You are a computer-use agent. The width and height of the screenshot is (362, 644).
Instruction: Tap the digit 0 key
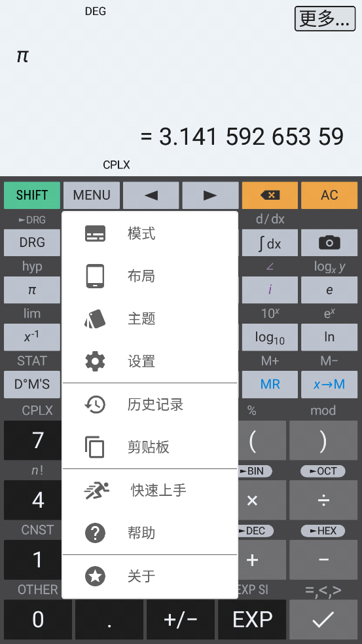(38, 619)
